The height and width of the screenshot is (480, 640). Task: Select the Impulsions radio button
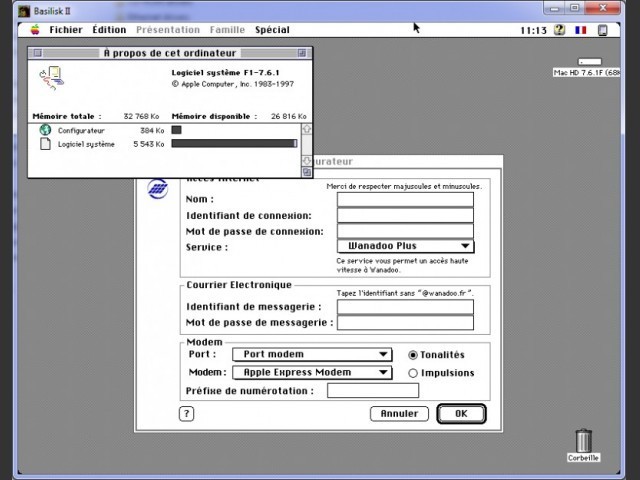click(x=413, y=373)
